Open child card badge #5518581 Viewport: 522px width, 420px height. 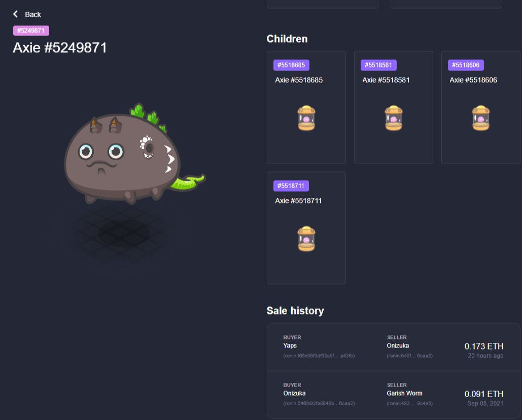click(x=378, y=65)
